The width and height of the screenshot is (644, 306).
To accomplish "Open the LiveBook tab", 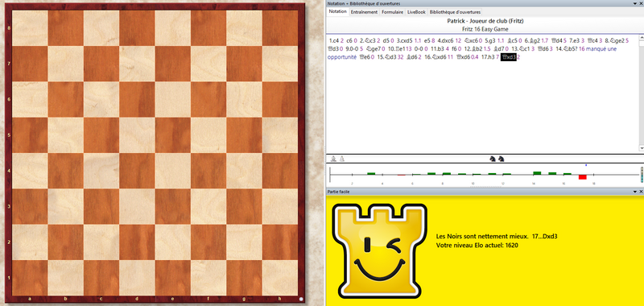I will pos(416,12).
